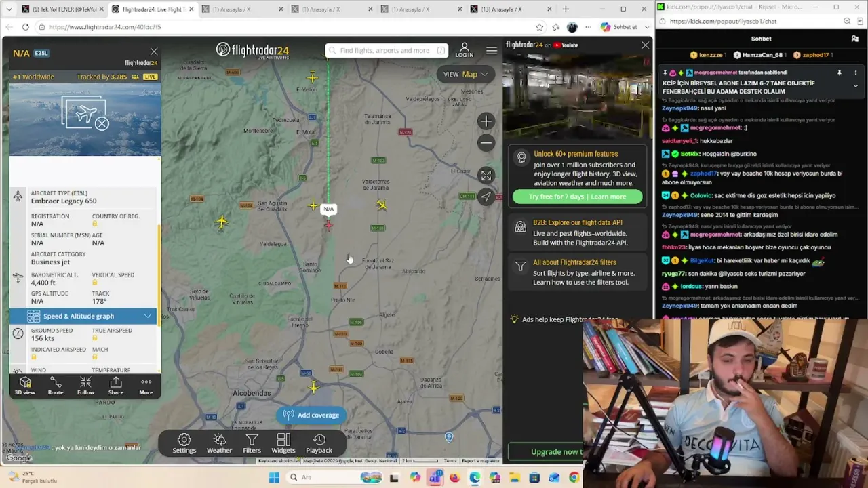Open the Windows Start menu

[274, 478]
